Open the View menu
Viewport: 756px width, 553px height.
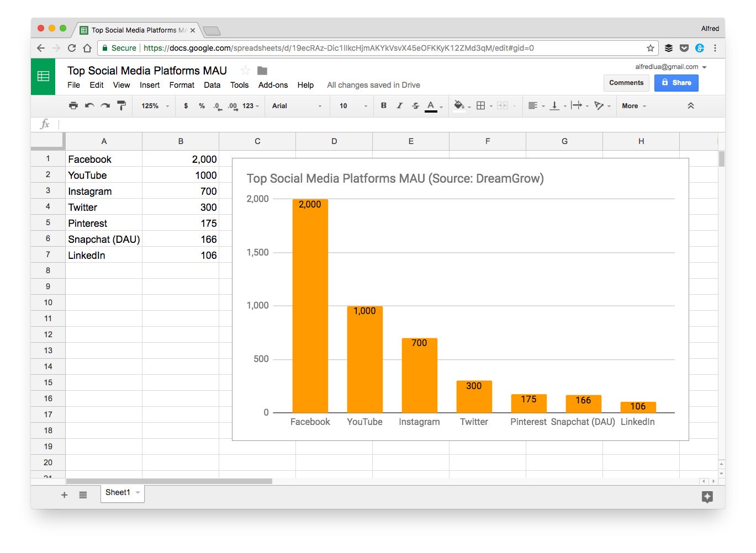pos(121,85)
